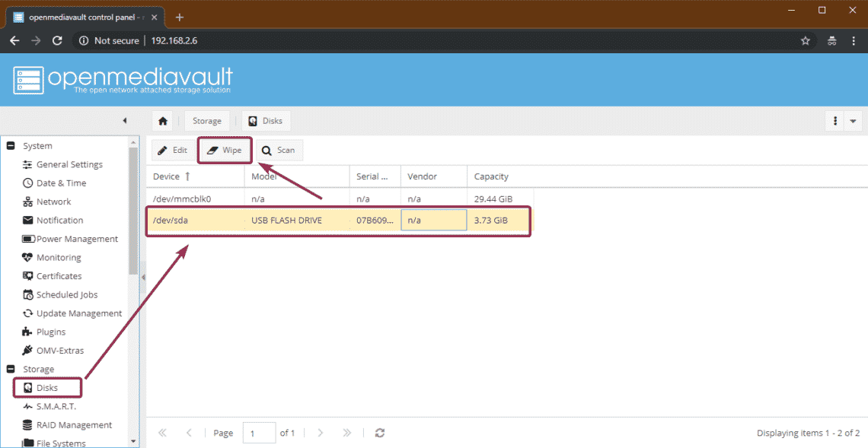Sort by the Capacity column header
The image size is (868, 448).
pyautogui.click(x=500, y=176)
